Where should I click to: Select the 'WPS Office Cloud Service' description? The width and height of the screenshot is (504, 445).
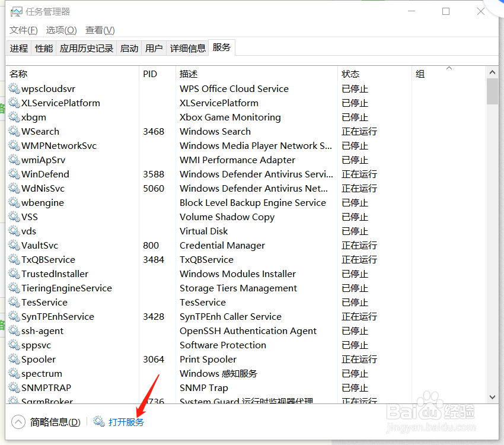234,88
